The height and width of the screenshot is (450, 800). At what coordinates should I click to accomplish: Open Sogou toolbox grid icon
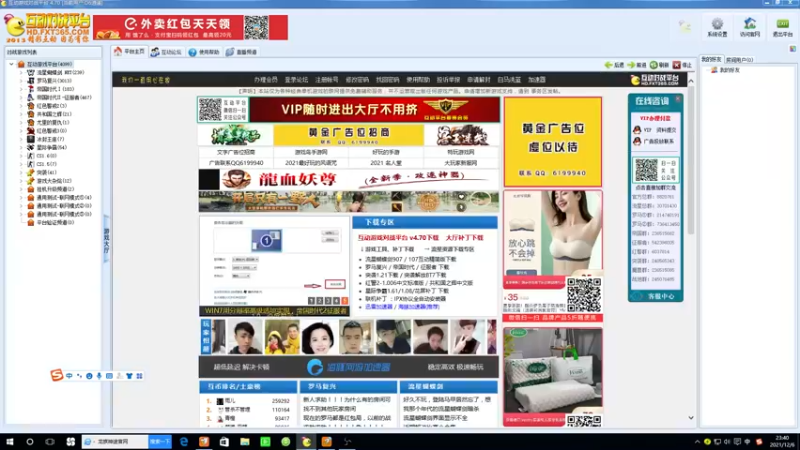tap(139, 376)
